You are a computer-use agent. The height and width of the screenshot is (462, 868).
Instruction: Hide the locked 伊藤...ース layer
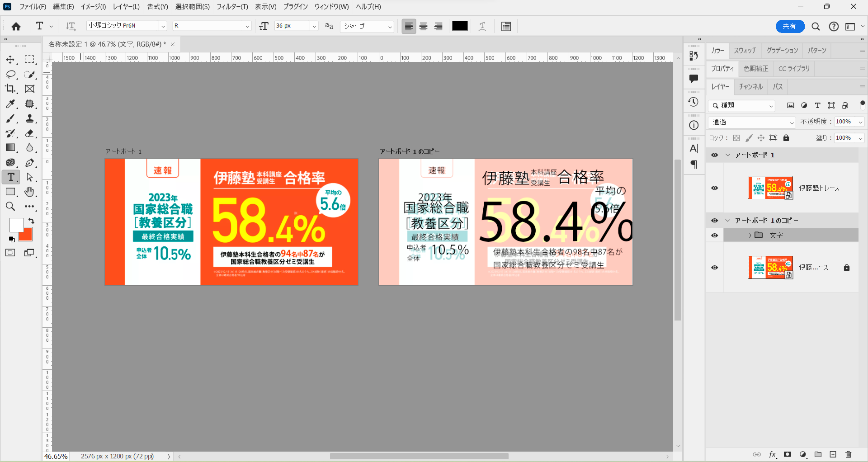[x=715, y=268]
